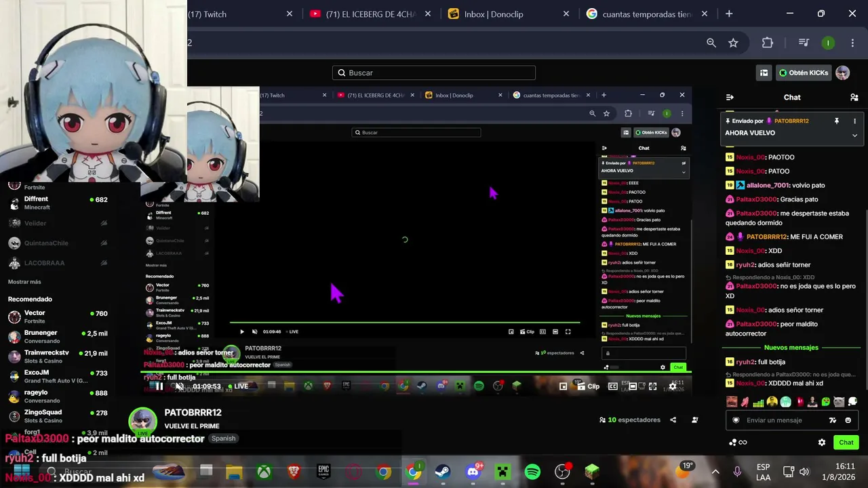The image size is (868, 488).
Task: Open Epic Games Launcher from the Windows taskbar
Action: (x=323, y=472)
